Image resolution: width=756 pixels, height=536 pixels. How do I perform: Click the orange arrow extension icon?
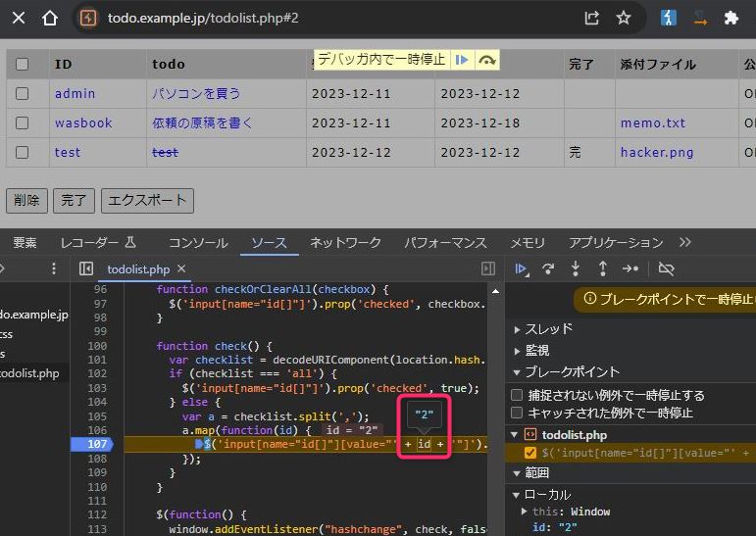(x=700, y=19)
